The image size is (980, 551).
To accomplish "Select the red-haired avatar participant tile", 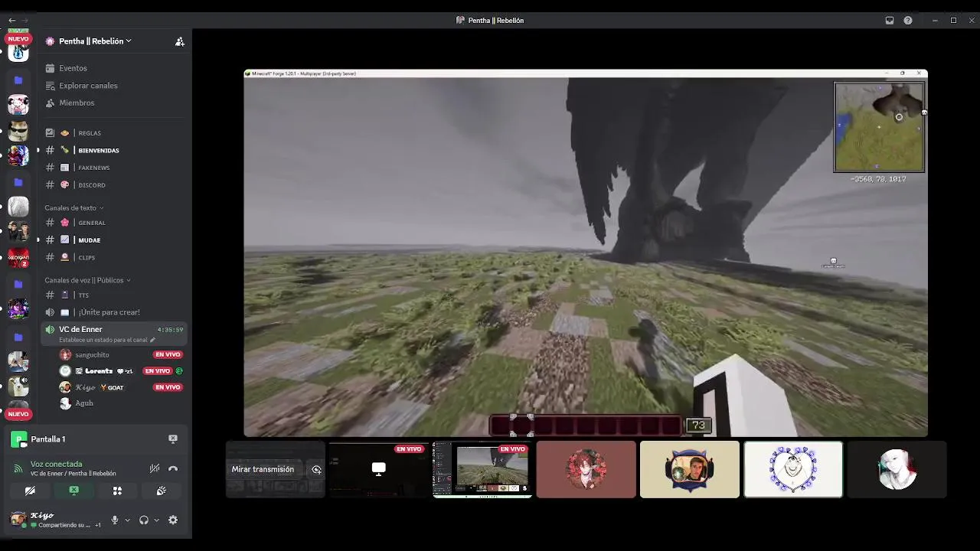I will [x=586, y=470].
